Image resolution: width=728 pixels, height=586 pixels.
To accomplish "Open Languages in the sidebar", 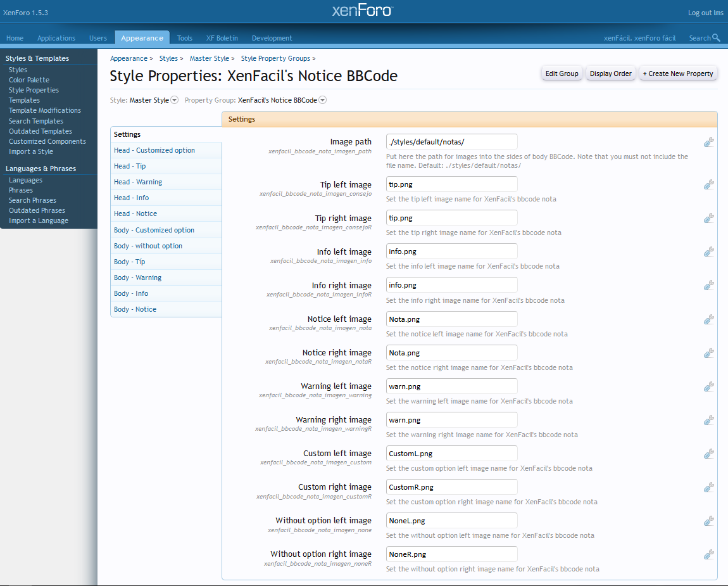I will pyautogui.click(x=25, y=180).
